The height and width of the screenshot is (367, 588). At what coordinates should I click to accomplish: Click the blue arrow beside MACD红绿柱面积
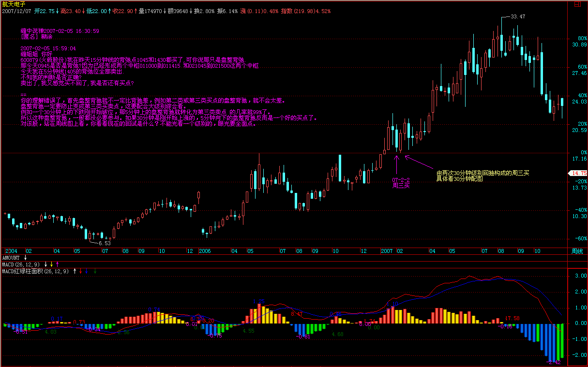(86, 271)
